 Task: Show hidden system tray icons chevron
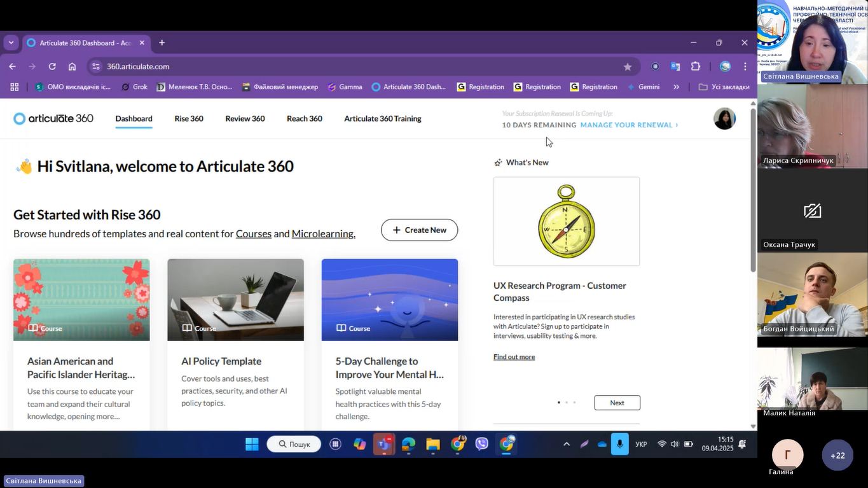coord(566,444)
